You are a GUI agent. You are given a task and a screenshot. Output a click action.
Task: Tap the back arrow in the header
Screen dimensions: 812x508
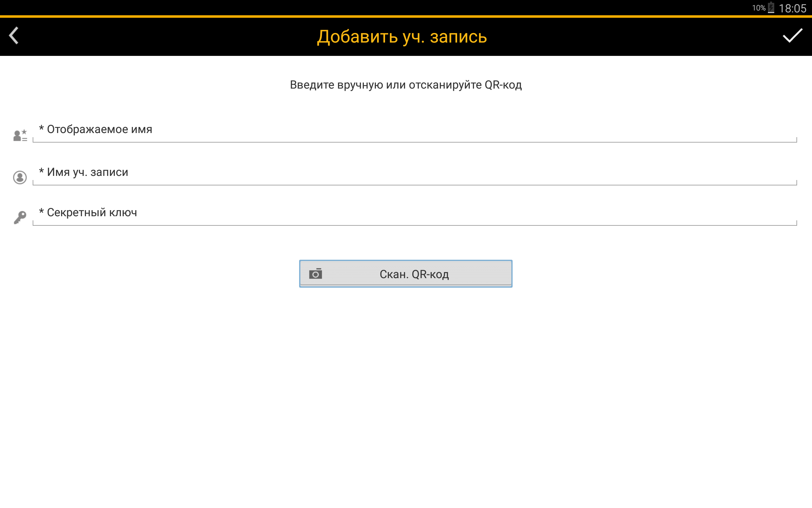[x=14, y=36]
